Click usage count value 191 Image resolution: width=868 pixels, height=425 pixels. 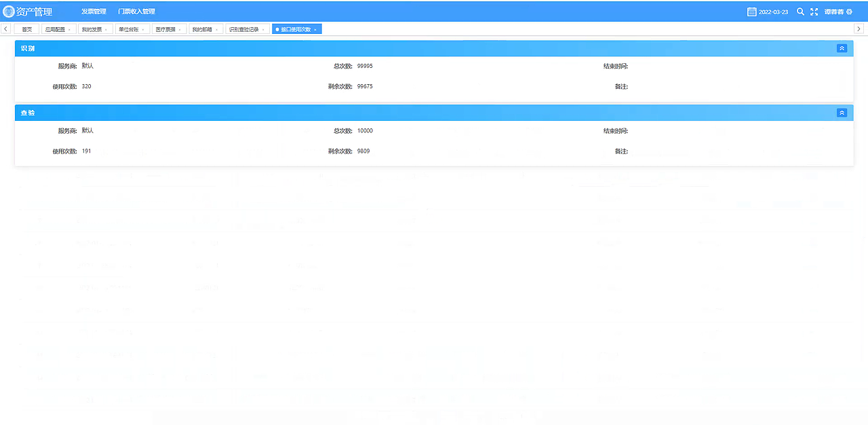click(x=86, y=151)
